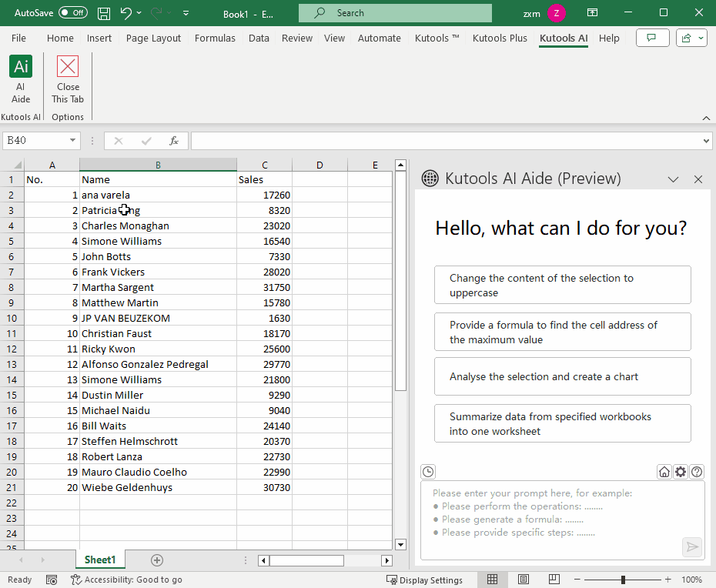Open the File menu
The height and width of the screenshot is (588, 716).
tap(18, 38)
